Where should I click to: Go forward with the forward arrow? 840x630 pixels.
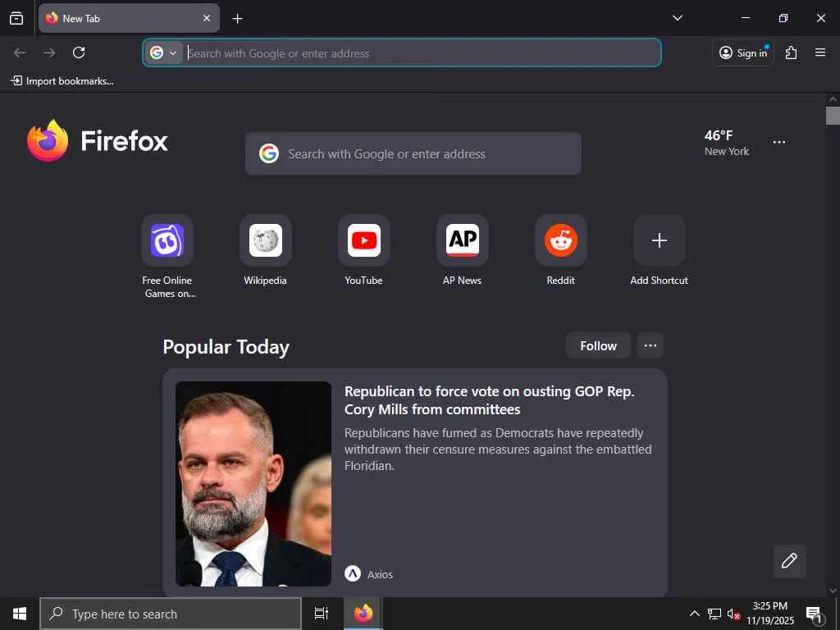click(49, 52)
